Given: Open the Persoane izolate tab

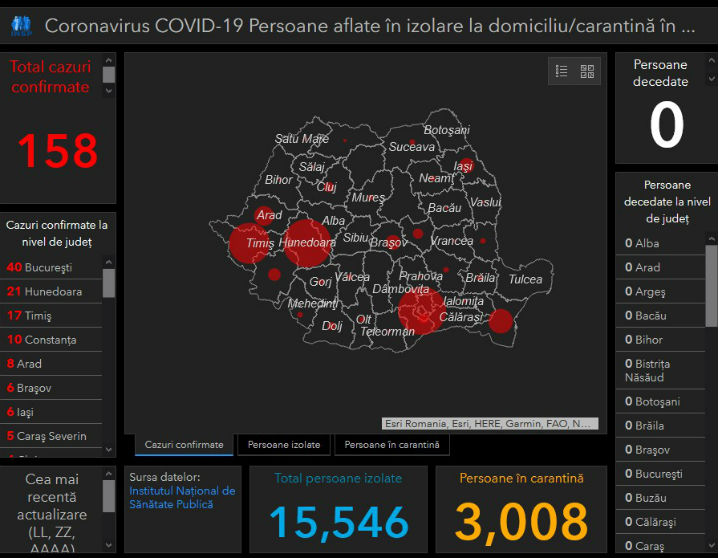Looking at the screenshot, I should coord(284,444).
